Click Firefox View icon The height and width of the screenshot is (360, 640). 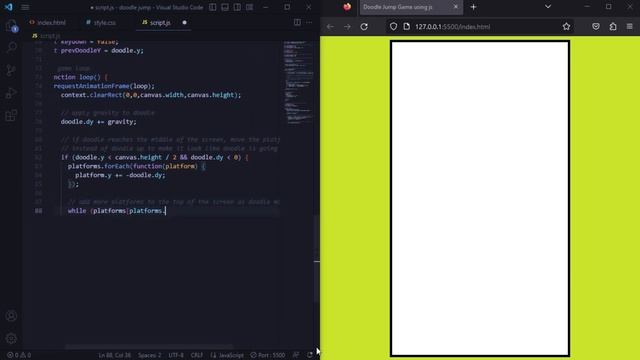pos(347,7)
